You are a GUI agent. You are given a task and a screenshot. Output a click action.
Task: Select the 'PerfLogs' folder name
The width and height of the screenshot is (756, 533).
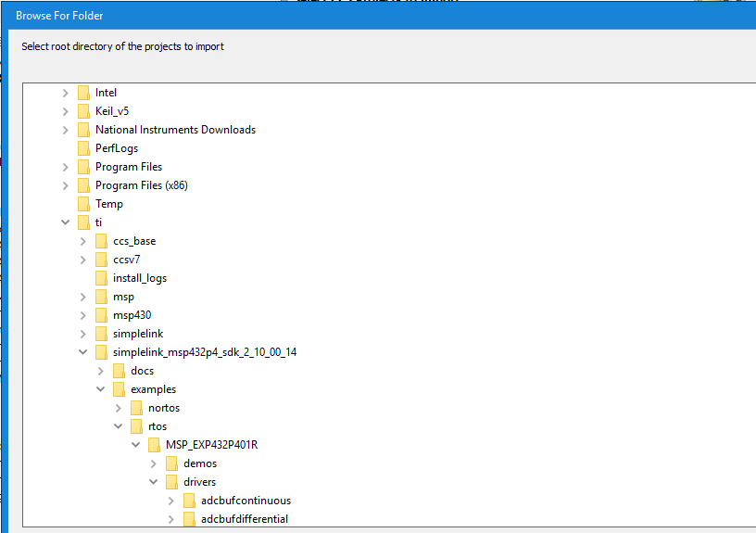click(x=117, y=148)
